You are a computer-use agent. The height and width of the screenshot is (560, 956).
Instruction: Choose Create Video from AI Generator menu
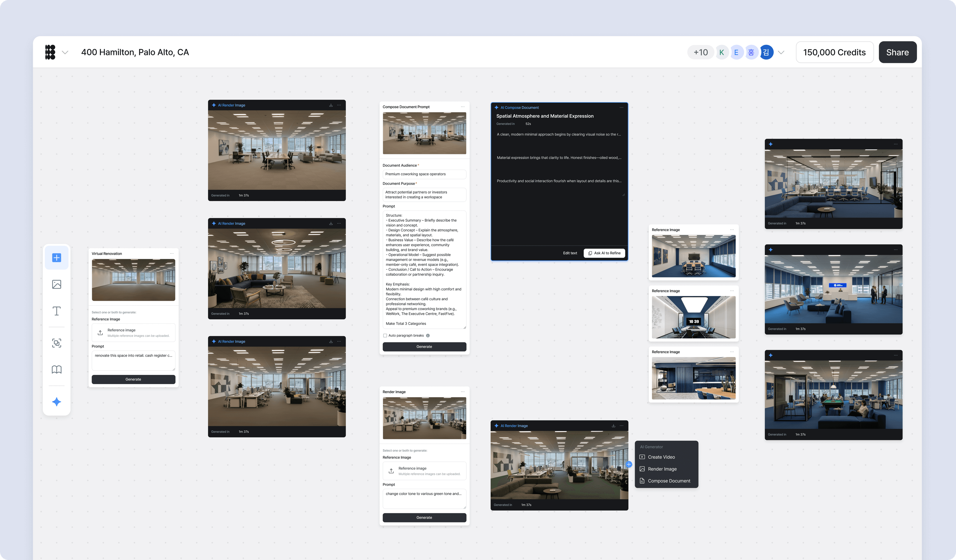tap(661, 457)
